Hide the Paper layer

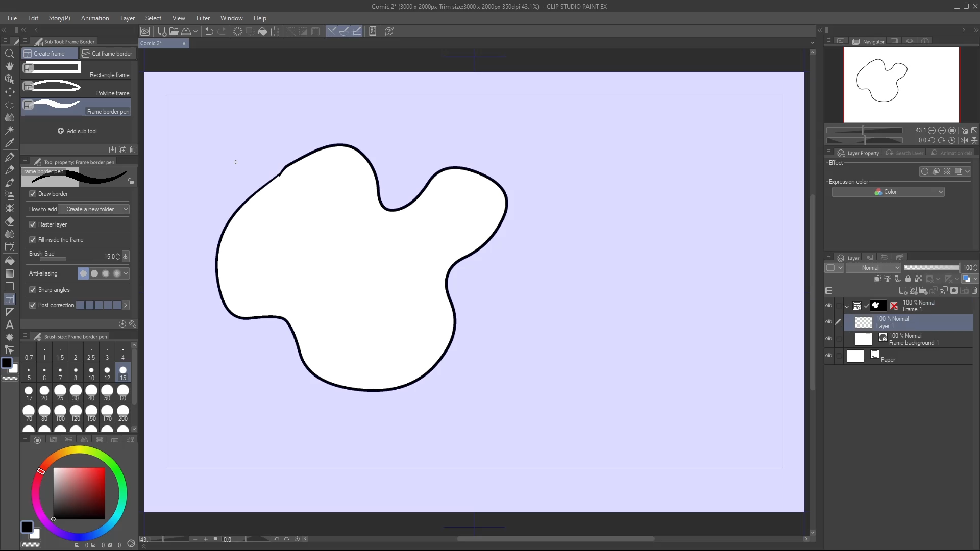coord(828,356)
